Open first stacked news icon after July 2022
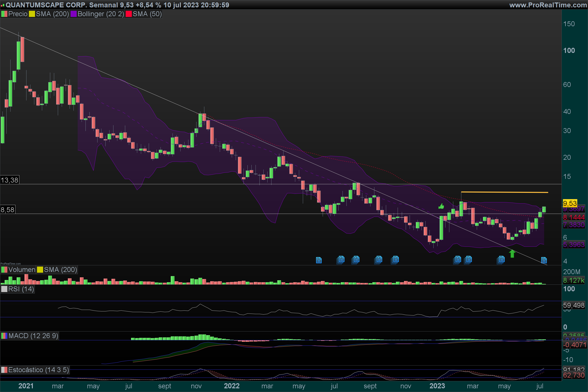Viewport: 588px width, 392px height. point(341,259)
